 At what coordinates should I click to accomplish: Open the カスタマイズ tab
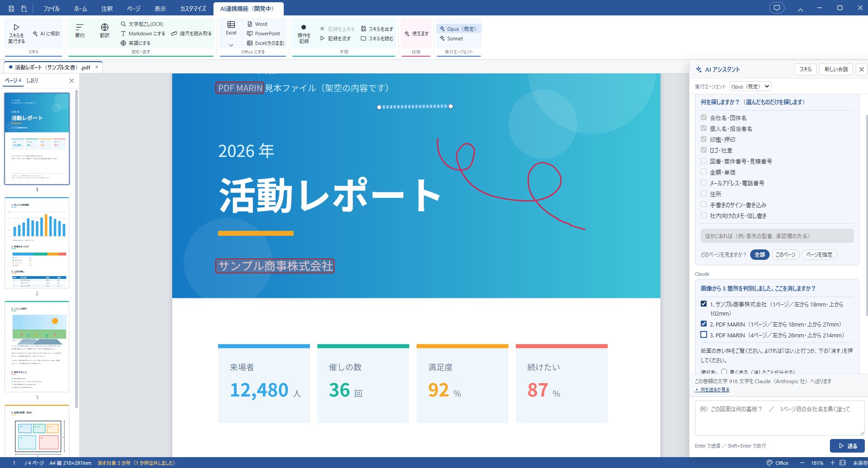[x=193, y=9]
